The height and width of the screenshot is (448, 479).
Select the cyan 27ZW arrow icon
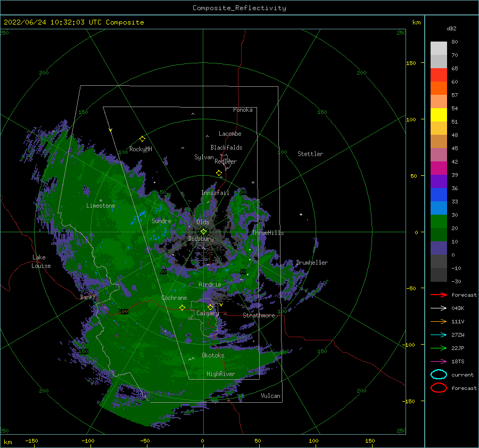pos(439,335)
